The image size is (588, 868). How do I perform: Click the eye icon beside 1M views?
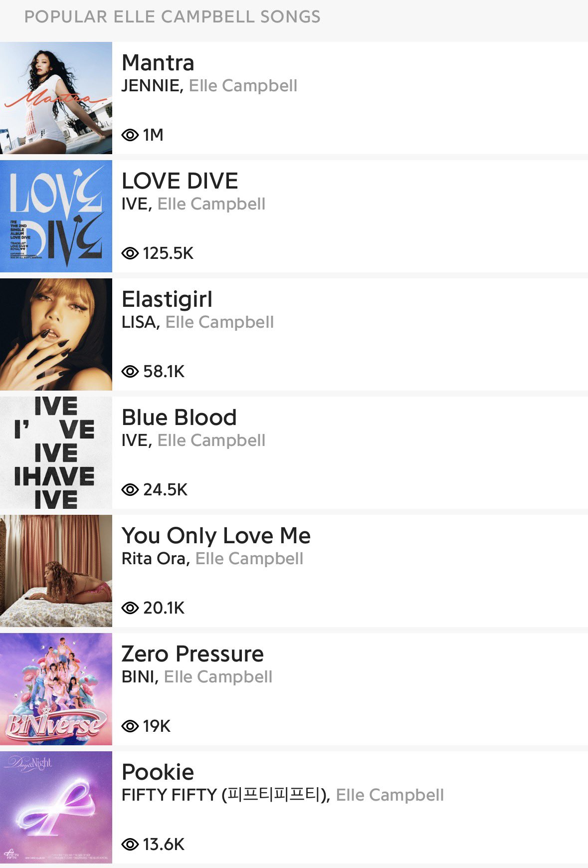(130, 135)
